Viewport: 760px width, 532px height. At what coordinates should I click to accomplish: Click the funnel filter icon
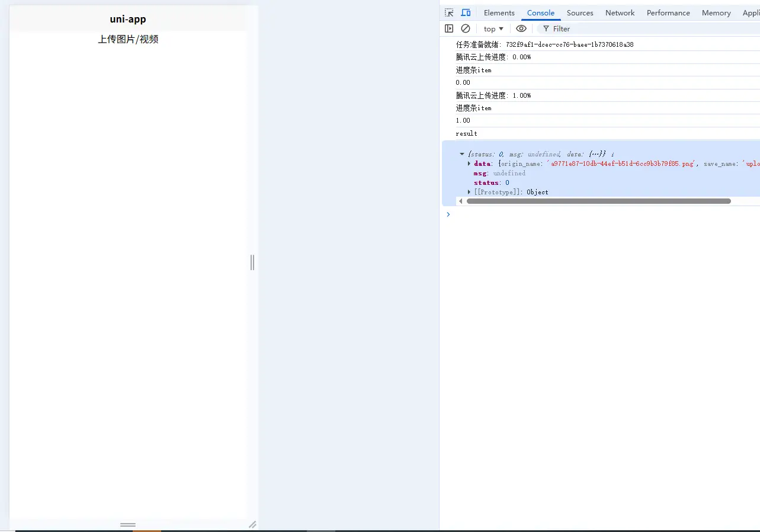pyautogui.click(x=546, y=28)
